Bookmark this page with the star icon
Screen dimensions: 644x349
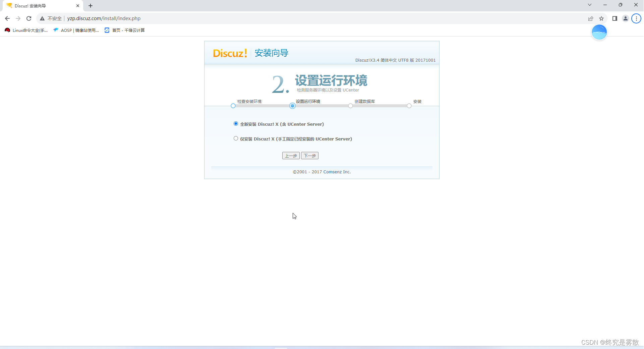[x=601, y=18]
